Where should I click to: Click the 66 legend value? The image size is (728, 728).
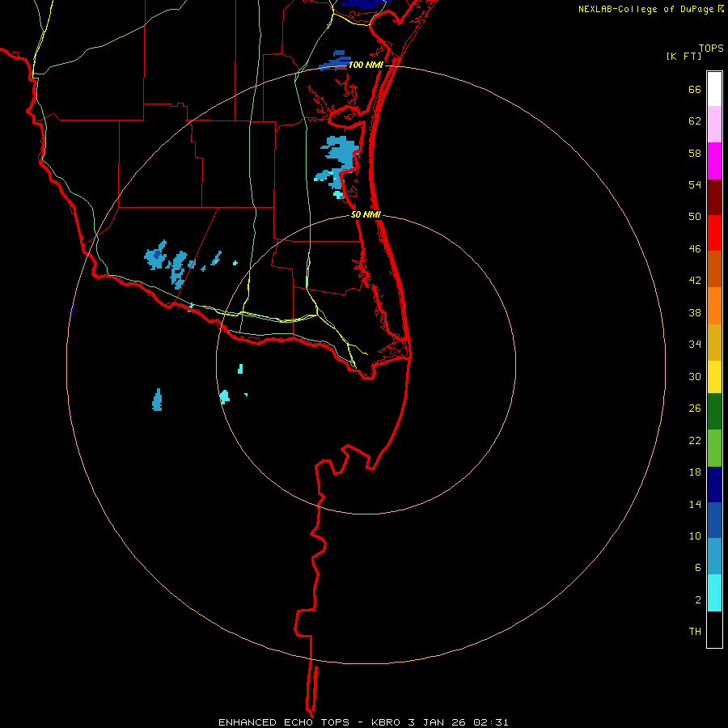[695, 89]
